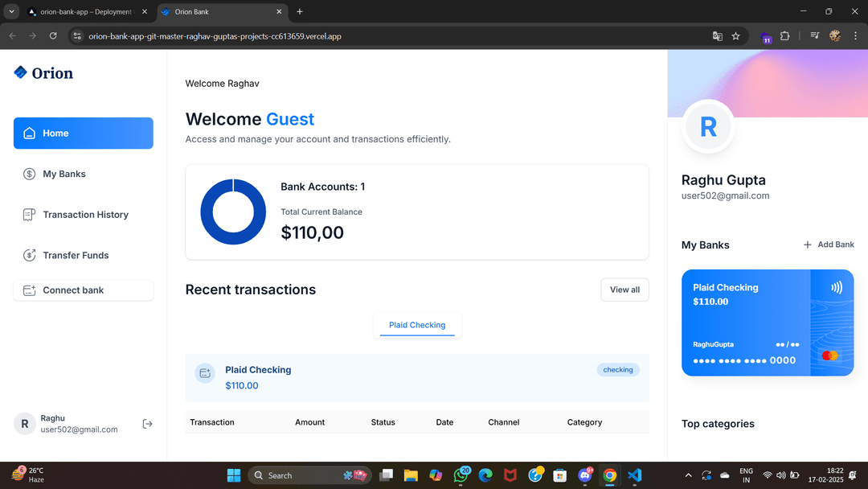Select the Home icon in the sidebar
Viewport: 868px width, 489px height.
[x=30, y=133]
